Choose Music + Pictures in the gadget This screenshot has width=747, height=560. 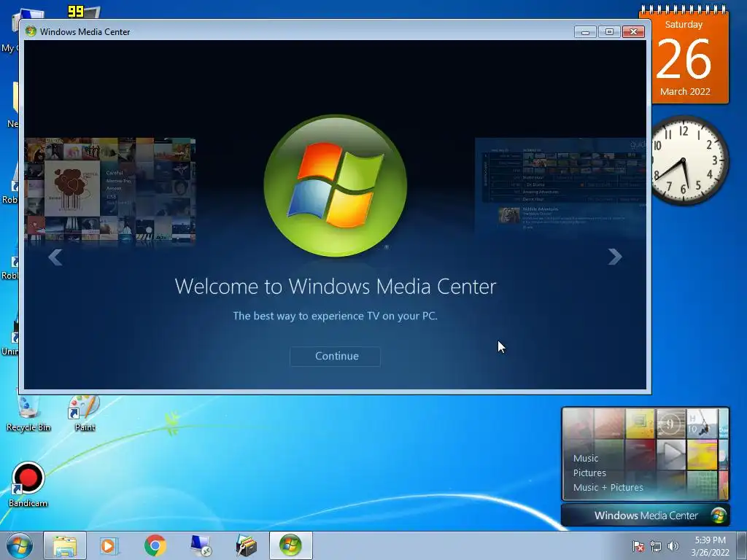click(x=608, y=487)
